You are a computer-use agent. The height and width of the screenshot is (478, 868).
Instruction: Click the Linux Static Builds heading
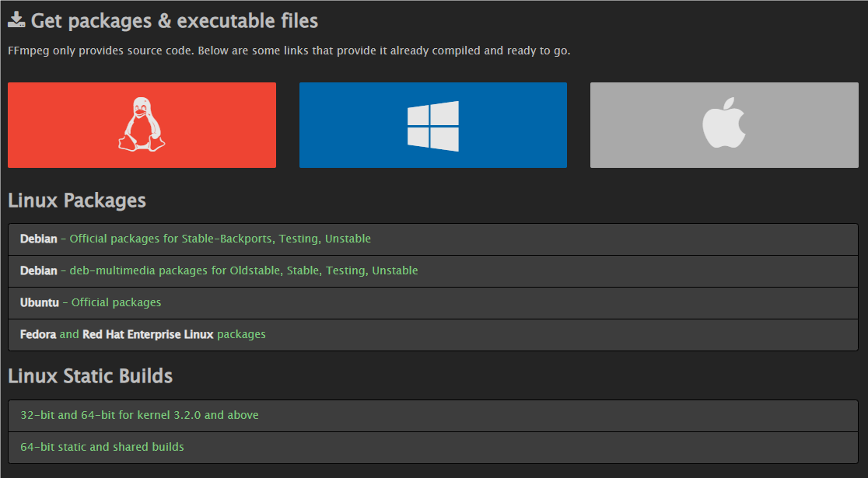[90, 376]
